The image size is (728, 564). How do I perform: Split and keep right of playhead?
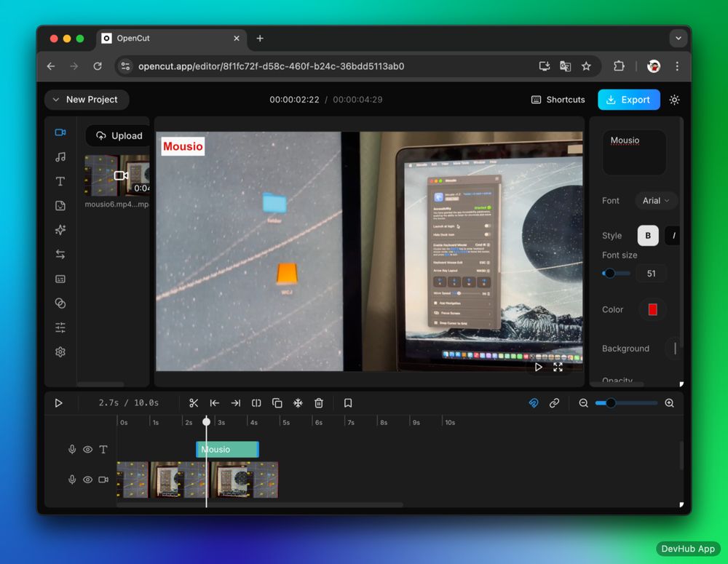236,403
